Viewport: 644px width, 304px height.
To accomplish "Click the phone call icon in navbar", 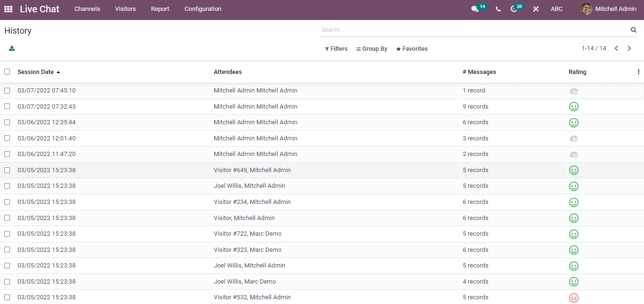I will [498, 9].
